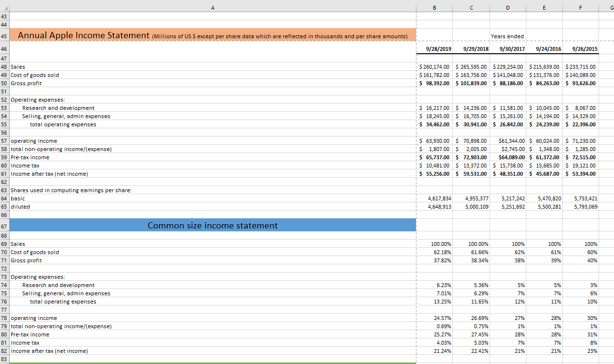The width and height of the screenshot is (614, 364).
Task: Select row 45 header
Action: [x=4, y=35]
